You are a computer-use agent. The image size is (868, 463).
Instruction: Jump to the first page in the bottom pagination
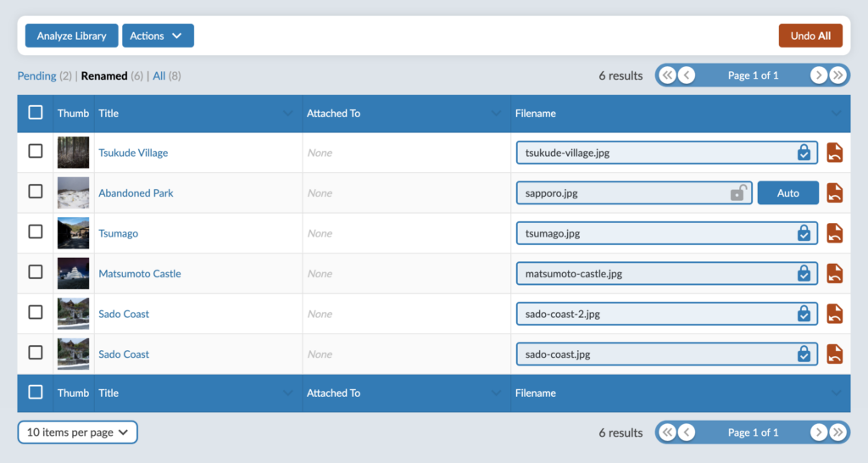[x=668, y=432]
